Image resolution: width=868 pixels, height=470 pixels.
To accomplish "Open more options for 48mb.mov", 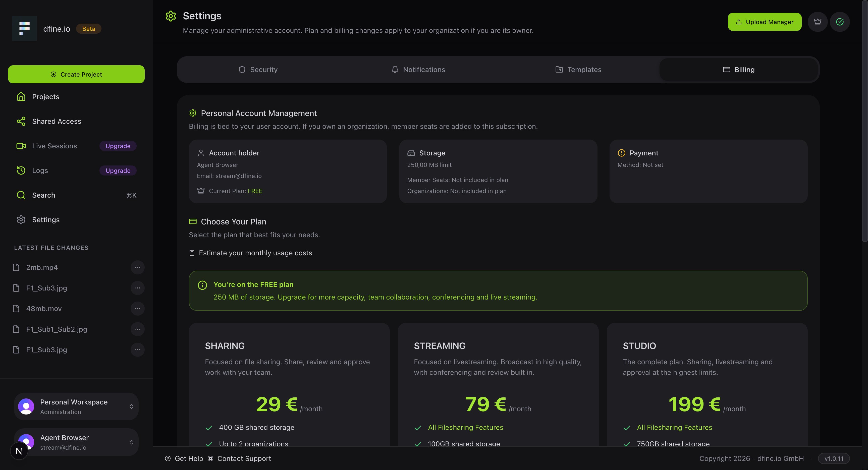I will coord(137,308).
